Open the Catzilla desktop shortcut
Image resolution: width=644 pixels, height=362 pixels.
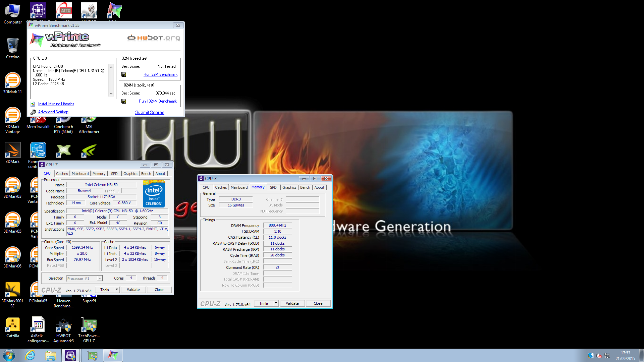(13, 327)
